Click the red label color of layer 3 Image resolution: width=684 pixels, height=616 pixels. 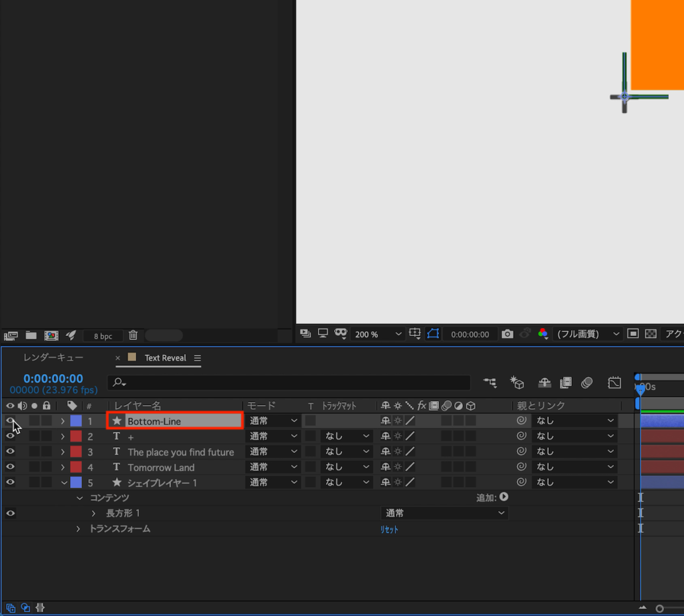tap(75, 452)
